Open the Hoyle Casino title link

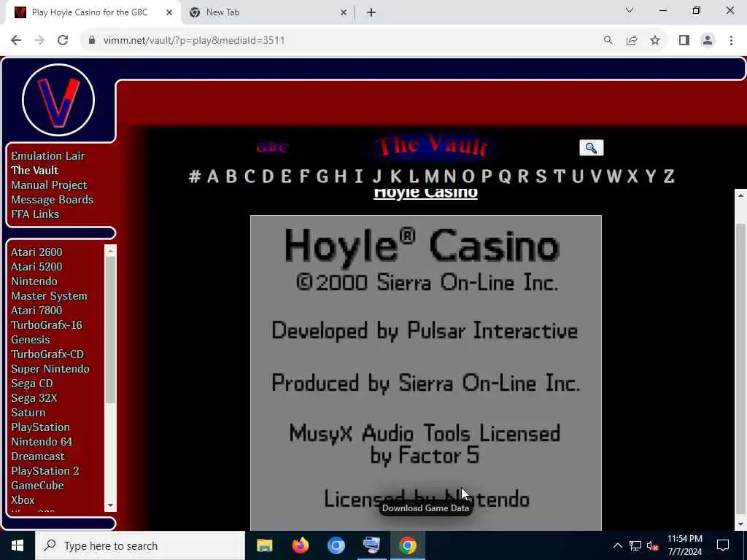(425, 194)
